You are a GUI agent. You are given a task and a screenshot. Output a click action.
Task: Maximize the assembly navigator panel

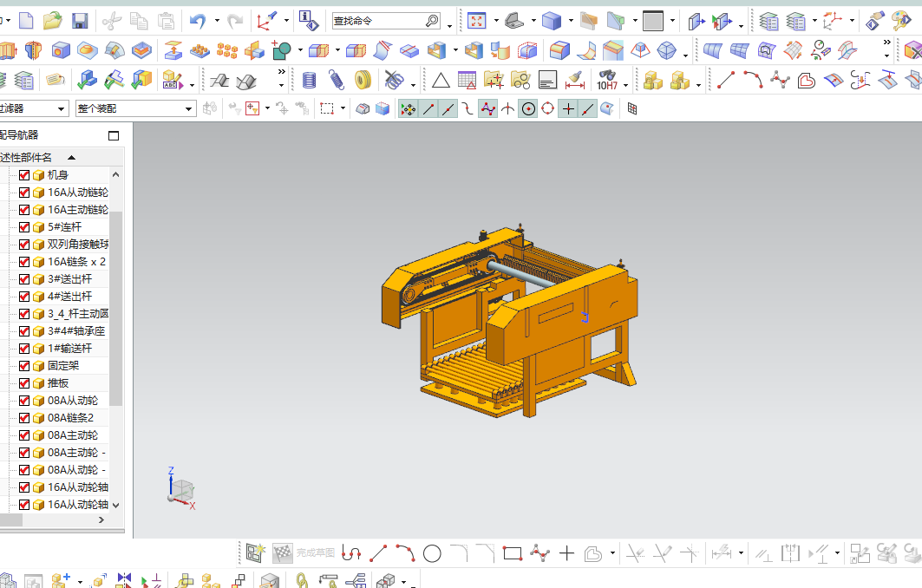click(x=114, y=136)
